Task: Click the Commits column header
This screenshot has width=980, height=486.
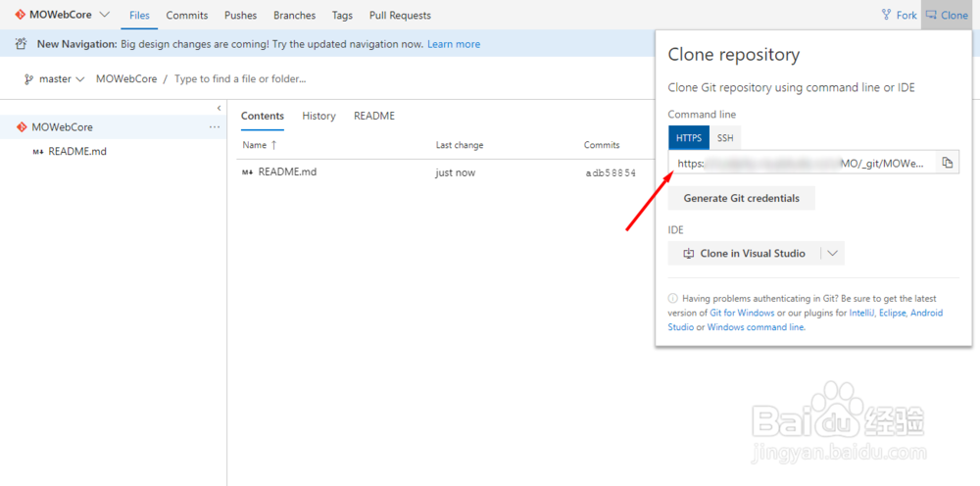Action: pyautogui.click(x=602, y=145)
